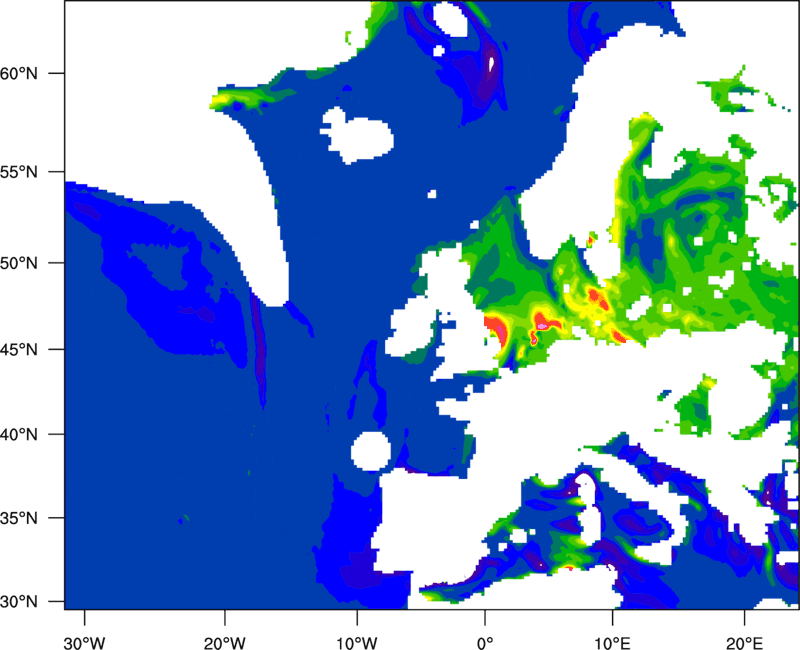800x650 pixels.
Task: Click the 0° longitude label
Action: point(485,643)
